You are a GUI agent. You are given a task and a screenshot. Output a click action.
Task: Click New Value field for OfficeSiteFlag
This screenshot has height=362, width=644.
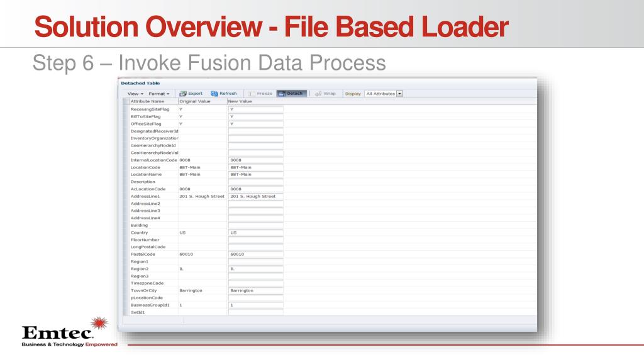click(x=255, y=124)
